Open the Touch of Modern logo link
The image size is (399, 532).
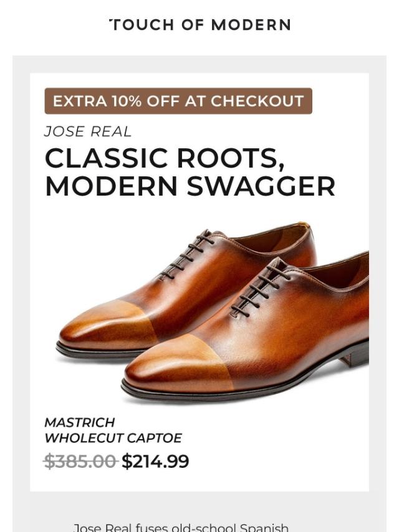tap(199, 25)
